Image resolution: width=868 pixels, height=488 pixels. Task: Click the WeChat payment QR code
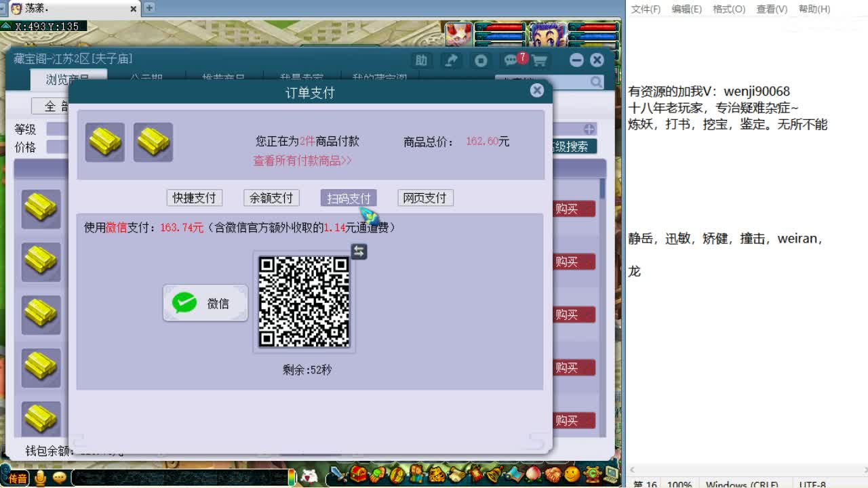click(304, 302)
